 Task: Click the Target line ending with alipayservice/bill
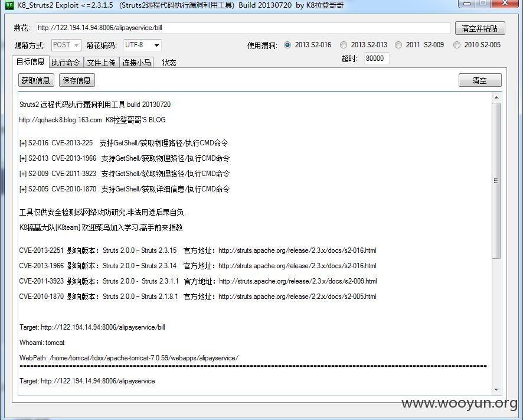coord(93,327)
